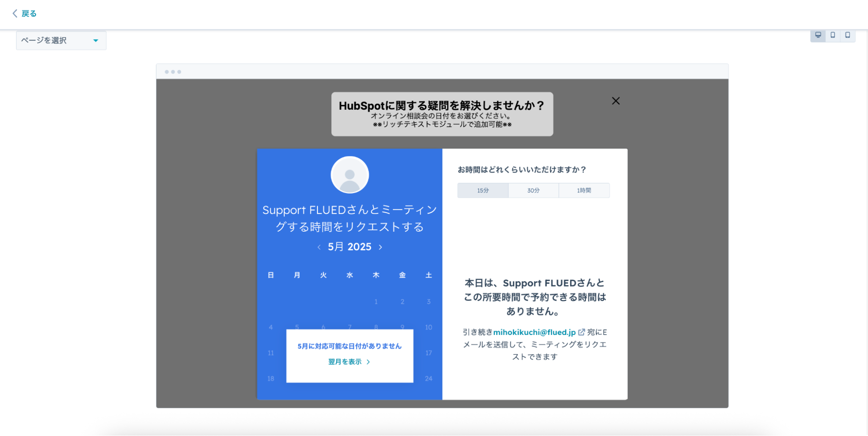Open the ページを選択 dropdown
Viewport: 868px width, 436px height.
click(61, 40)
